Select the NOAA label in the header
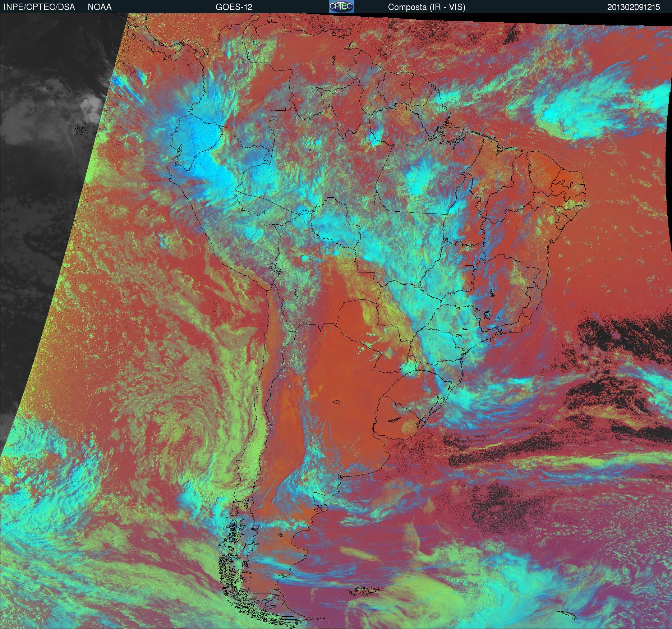672x629 pixels. 100,7
